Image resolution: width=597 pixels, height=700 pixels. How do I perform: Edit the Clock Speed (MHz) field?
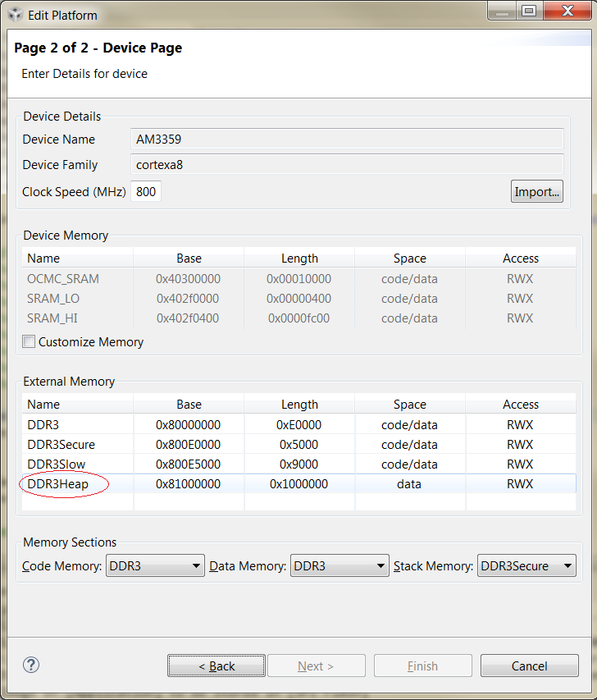146,192
